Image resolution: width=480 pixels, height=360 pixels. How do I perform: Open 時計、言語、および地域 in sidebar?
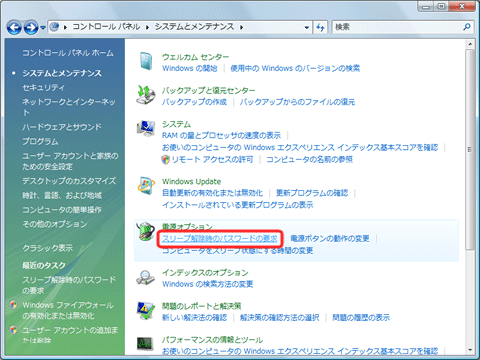[62, 195]
